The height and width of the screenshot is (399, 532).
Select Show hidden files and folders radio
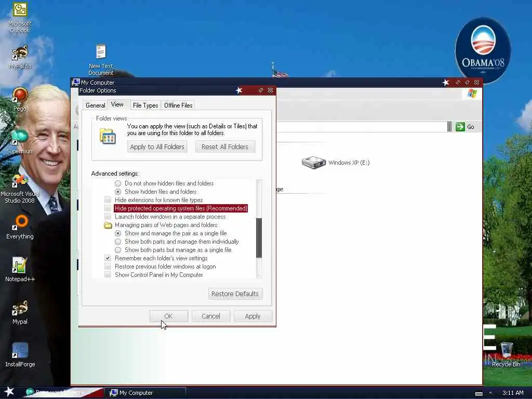[x=118, y=192]
